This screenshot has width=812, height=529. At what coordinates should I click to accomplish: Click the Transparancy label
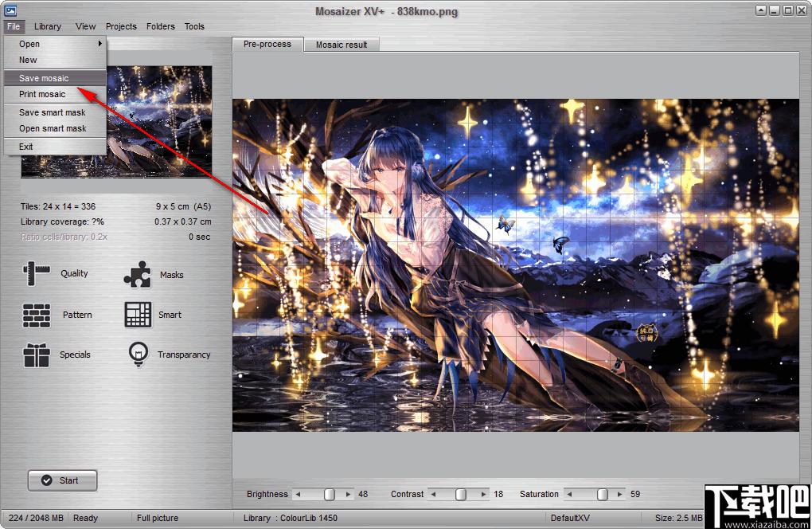[184, 355]
